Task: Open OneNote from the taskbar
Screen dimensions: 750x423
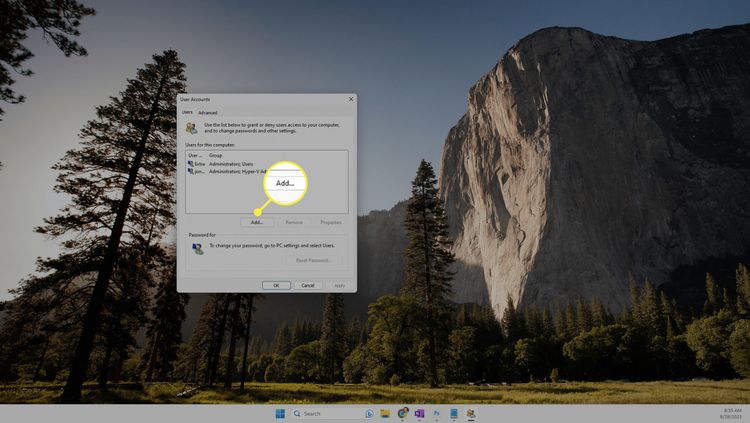Action: 419,413
